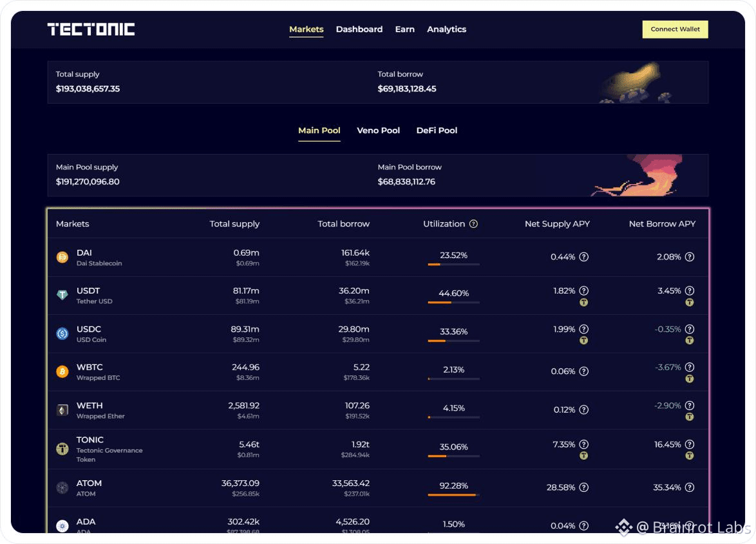Click the ATOM utilization bar at 92.28%
The width and height of the screenshot is (756, 544).
point(454,495)
